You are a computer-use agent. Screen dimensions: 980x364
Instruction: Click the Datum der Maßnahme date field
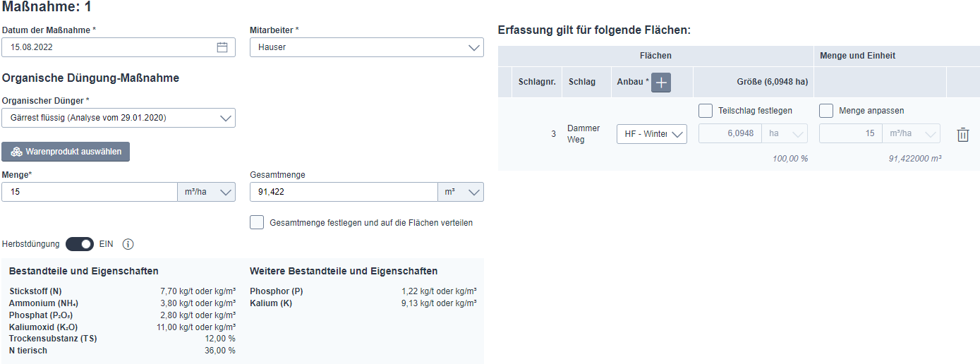pos(119,47)
